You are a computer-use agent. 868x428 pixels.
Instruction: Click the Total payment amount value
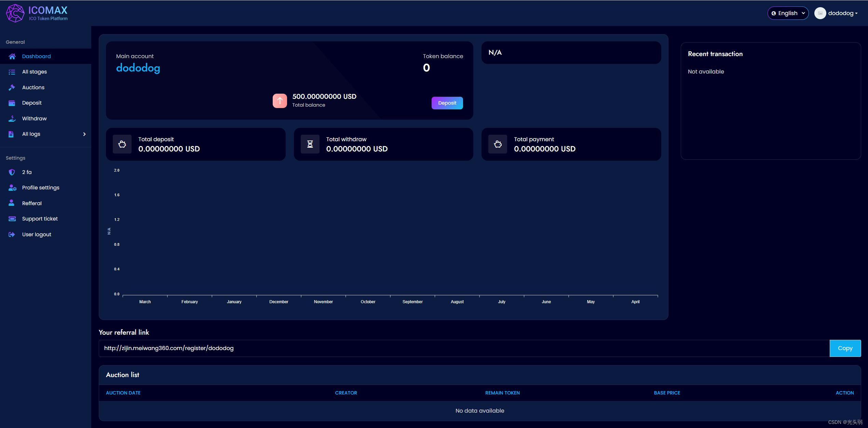[x=545, y=149]
